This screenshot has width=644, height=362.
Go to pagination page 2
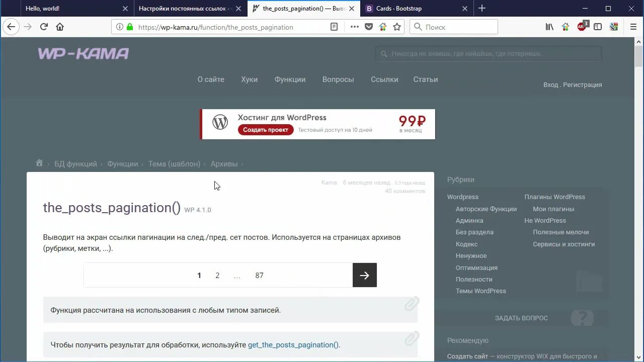coord(217,275)
